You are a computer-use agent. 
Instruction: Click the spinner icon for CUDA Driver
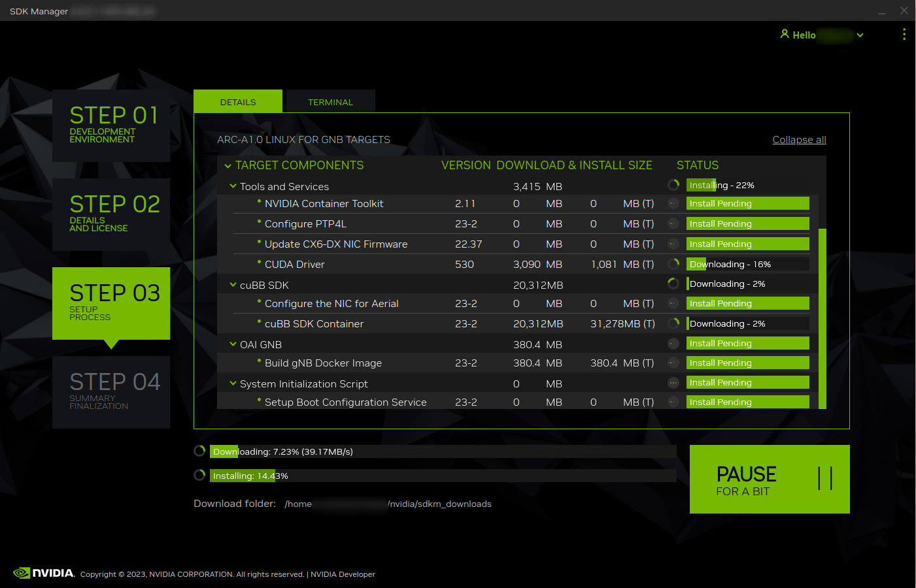point(673,264)
